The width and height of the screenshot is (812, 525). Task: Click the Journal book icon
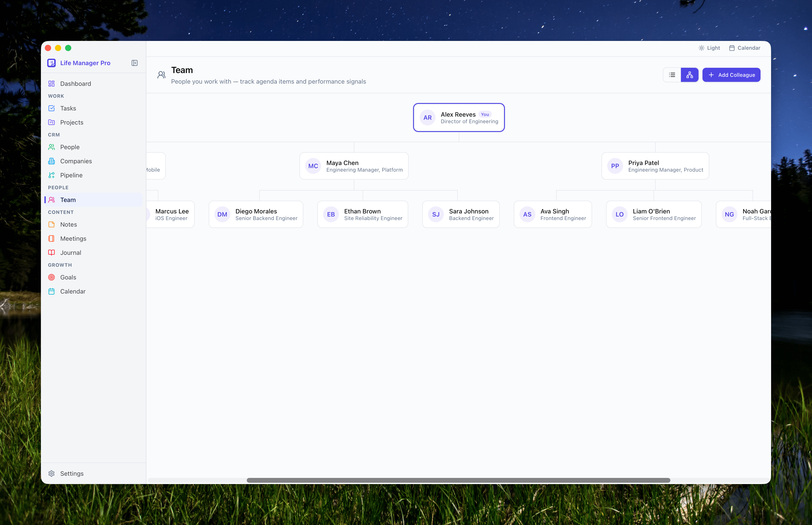pos(51,253)
